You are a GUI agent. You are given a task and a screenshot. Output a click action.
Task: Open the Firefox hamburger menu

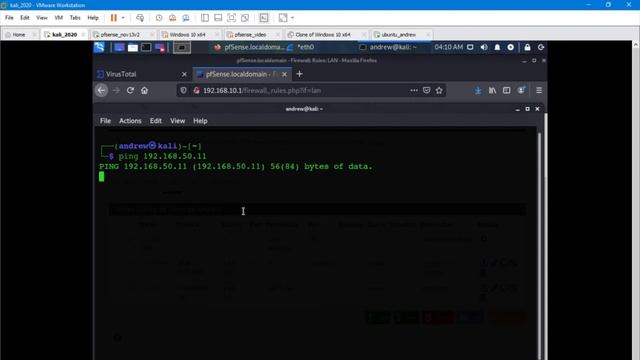point(539,90)
